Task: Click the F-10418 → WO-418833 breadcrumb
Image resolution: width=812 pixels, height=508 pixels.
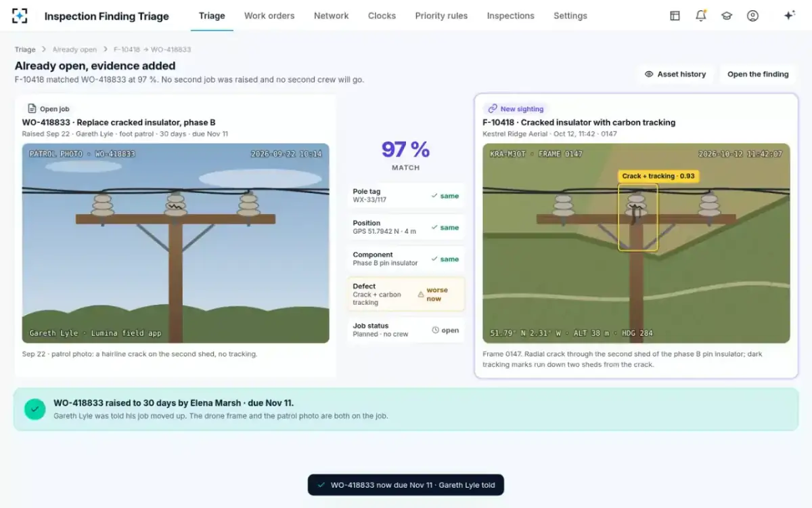Action: (152, 49)
